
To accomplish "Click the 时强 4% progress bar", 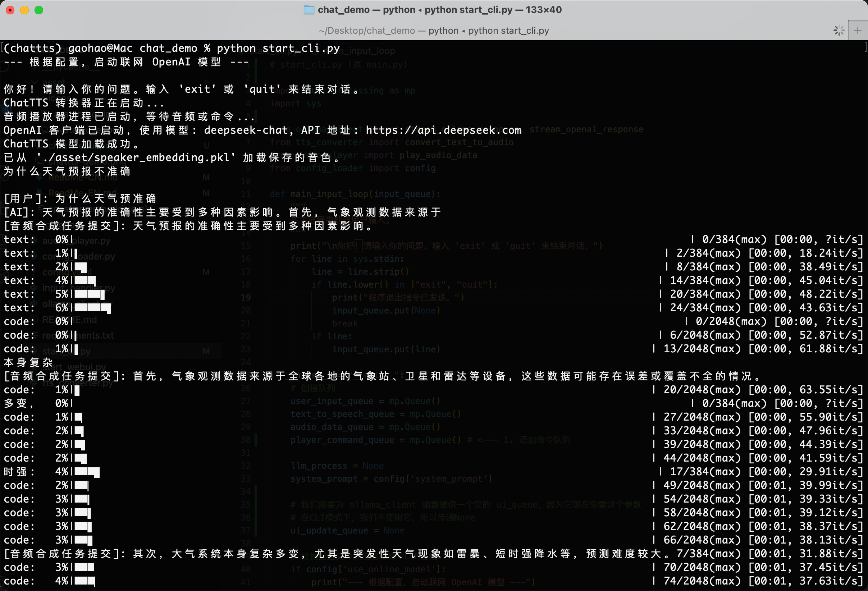I will click(87, 472).
